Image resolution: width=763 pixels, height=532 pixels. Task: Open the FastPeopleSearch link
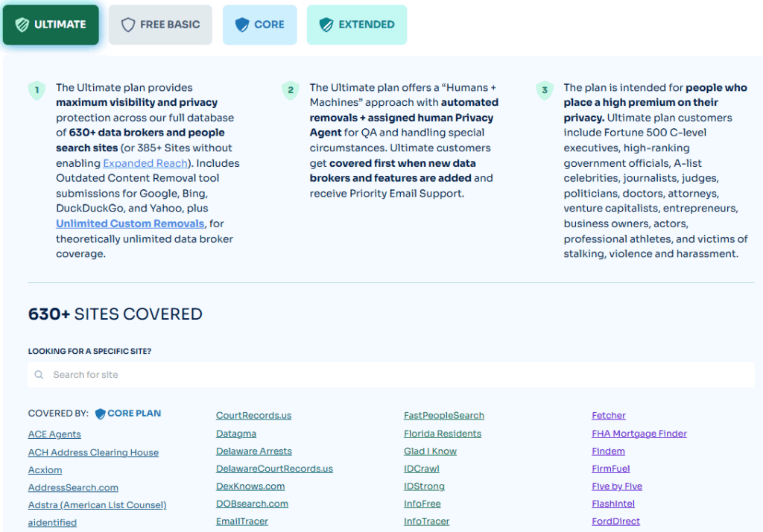(444, 415)
